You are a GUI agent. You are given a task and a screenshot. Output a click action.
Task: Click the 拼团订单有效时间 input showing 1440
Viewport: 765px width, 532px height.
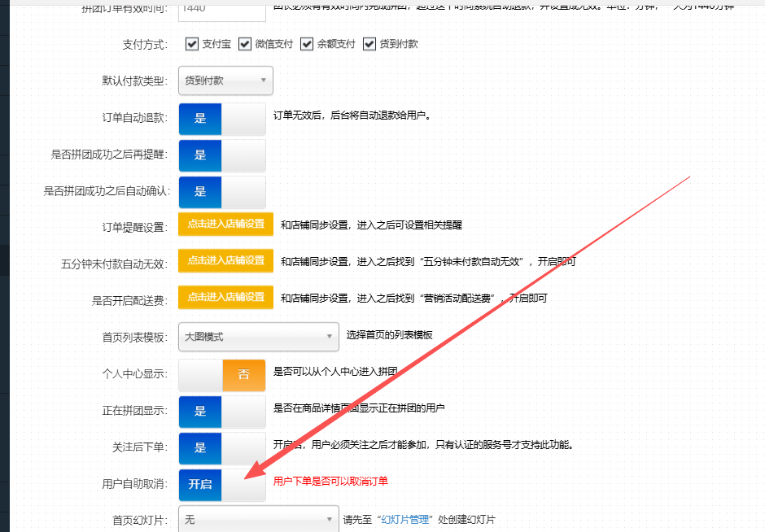tap(221, 8)
